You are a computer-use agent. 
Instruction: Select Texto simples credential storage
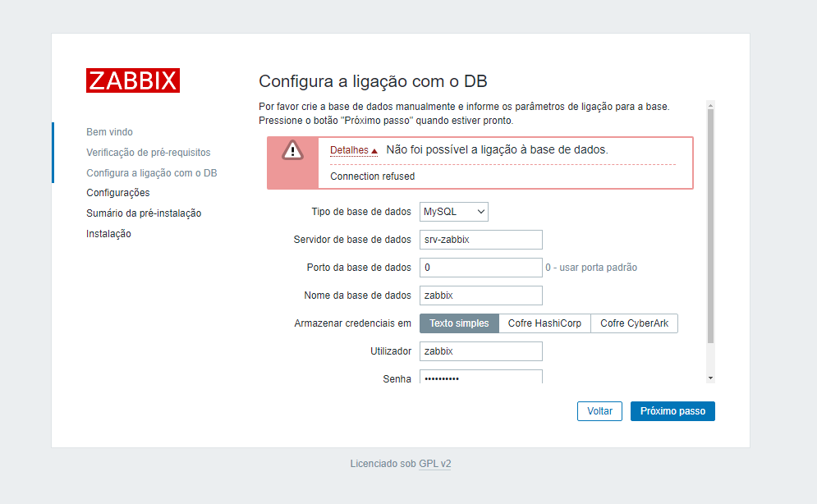click(459, 323)
